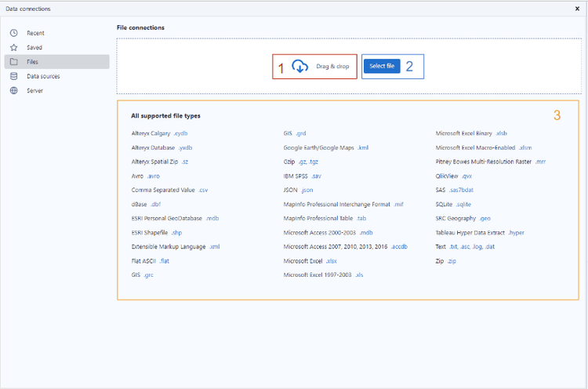Choose the .xlsx Microsoft Excel extension
The height and width of the screenshot is (389, 588).
[331, 260]
